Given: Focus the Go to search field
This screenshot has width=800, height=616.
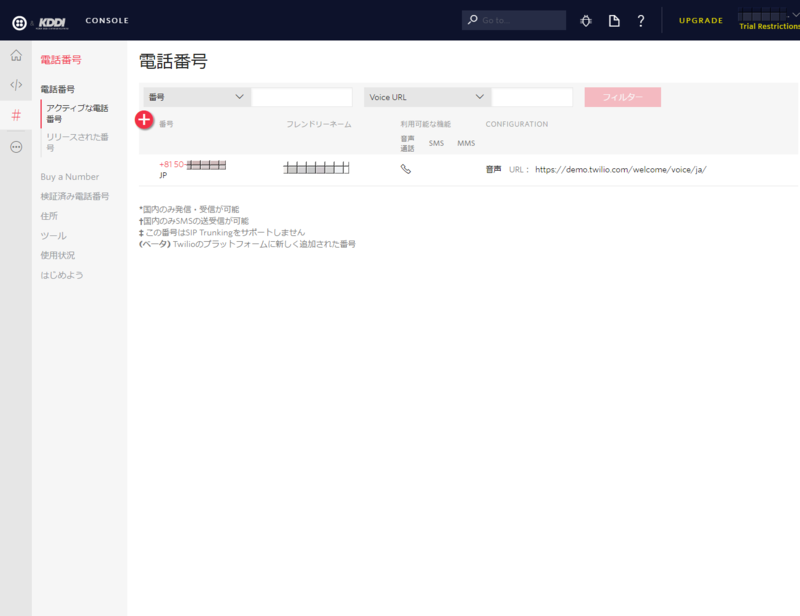Looking at the screenshot, I should (514, 20).
